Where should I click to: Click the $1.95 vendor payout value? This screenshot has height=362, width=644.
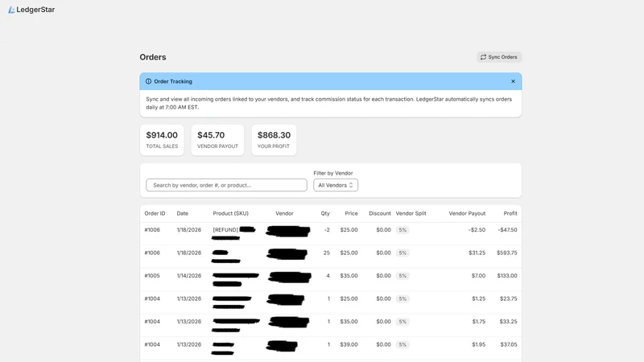478,345
